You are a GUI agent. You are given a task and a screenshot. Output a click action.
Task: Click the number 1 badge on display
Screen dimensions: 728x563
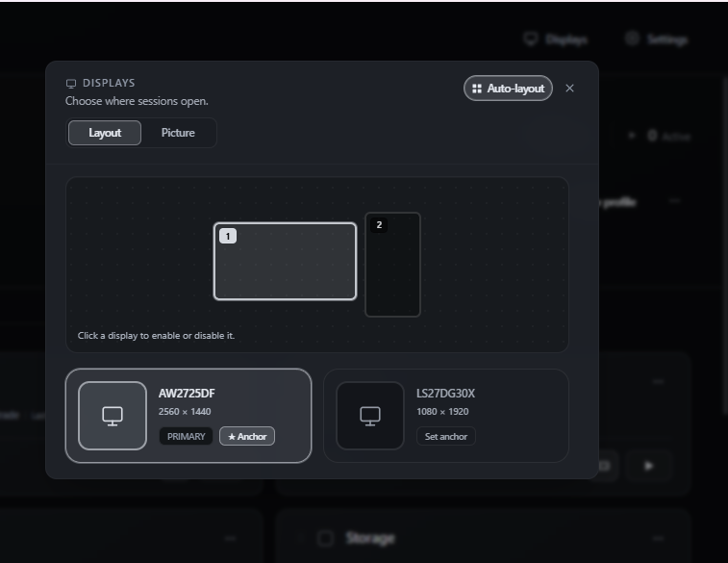coord(228,236)
